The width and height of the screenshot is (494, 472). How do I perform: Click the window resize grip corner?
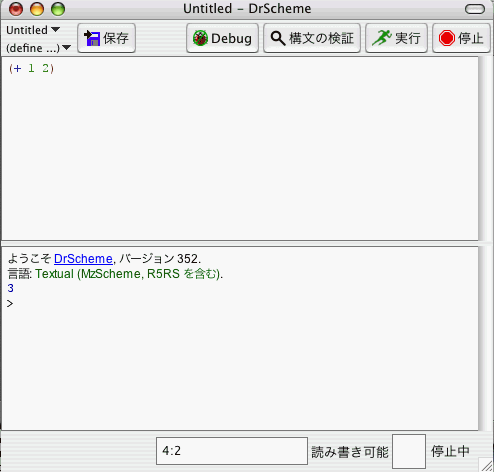[x=486, y=465]
